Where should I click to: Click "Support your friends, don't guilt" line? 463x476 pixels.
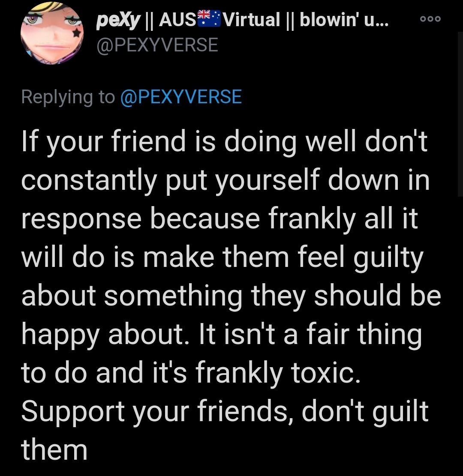click(225, 412)
